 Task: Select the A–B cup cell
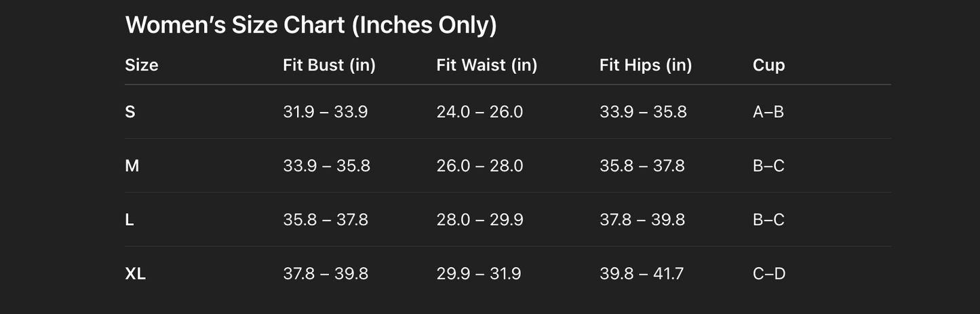point(768,112)
